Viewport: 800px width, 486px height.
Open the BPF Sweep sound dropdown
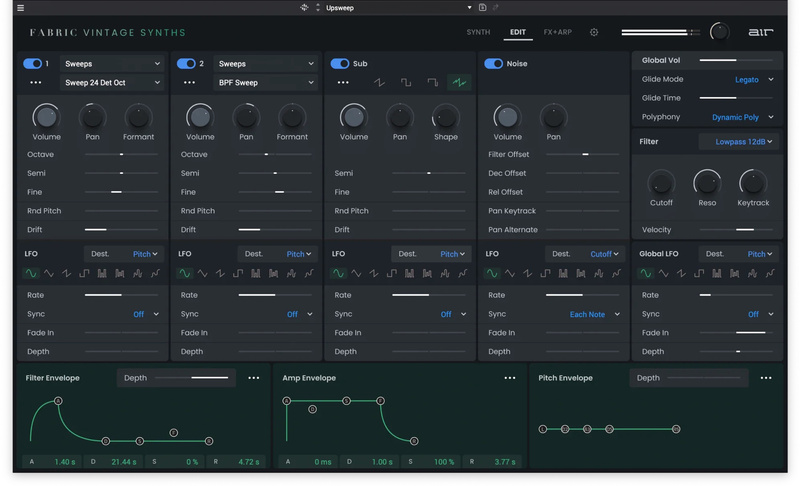[x=266, y=83]
